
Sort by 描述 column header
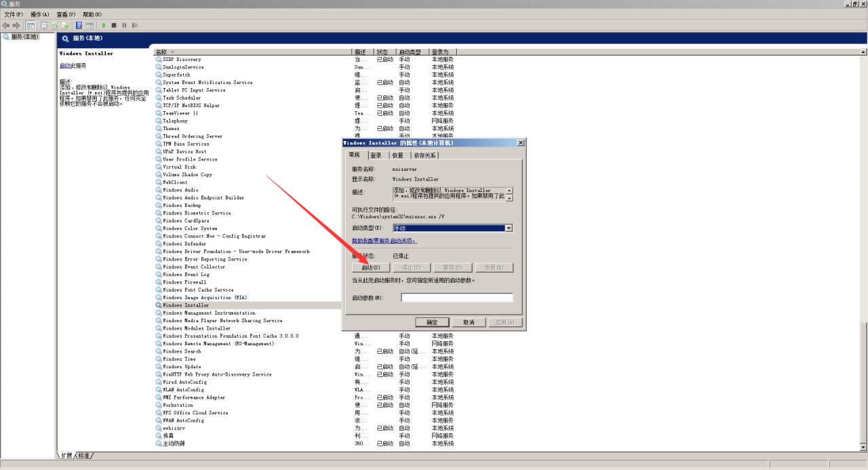tap(363, 52)
